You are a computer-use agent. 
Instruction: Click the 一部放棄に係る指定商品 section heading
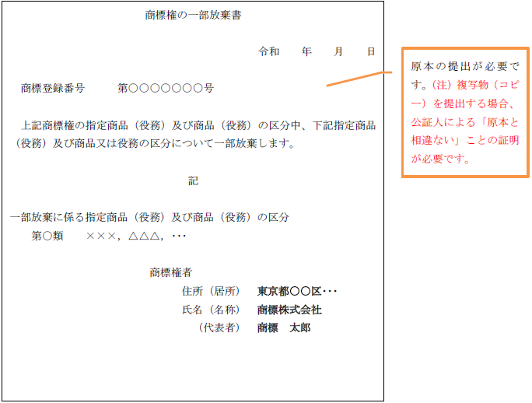(149, 217)
